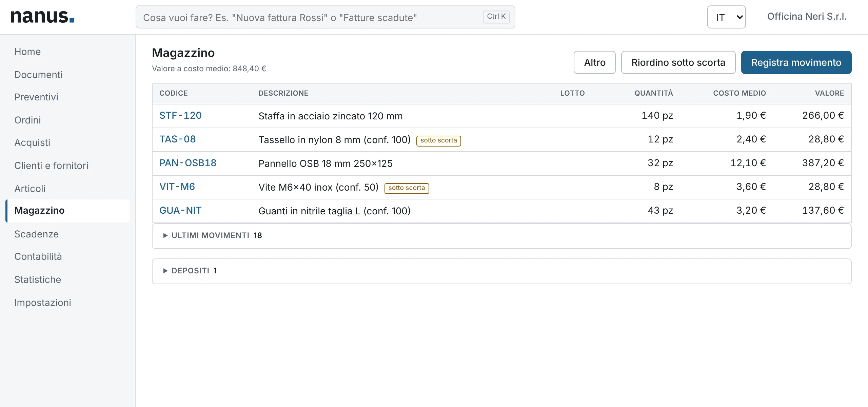
Task: Click Riordino sotto scorta button
Action: pyautogui.click(x=678, y=62)
